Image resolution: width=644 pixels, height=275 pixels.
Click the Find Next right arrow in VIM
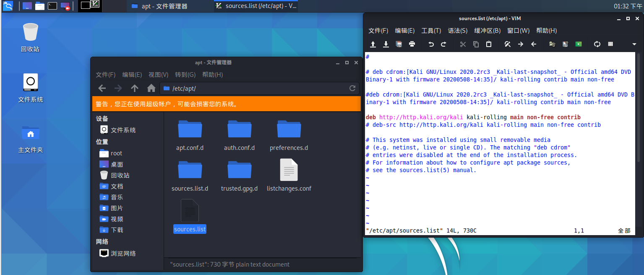[521, 44]
